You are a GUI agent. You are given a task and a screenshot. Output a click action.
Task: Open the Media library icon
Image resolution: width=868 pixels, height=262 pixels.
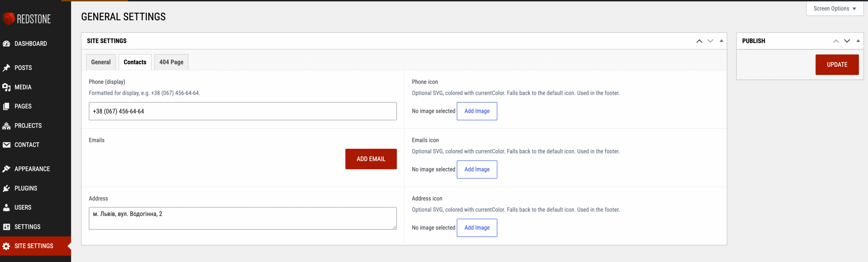pos(6,87)
